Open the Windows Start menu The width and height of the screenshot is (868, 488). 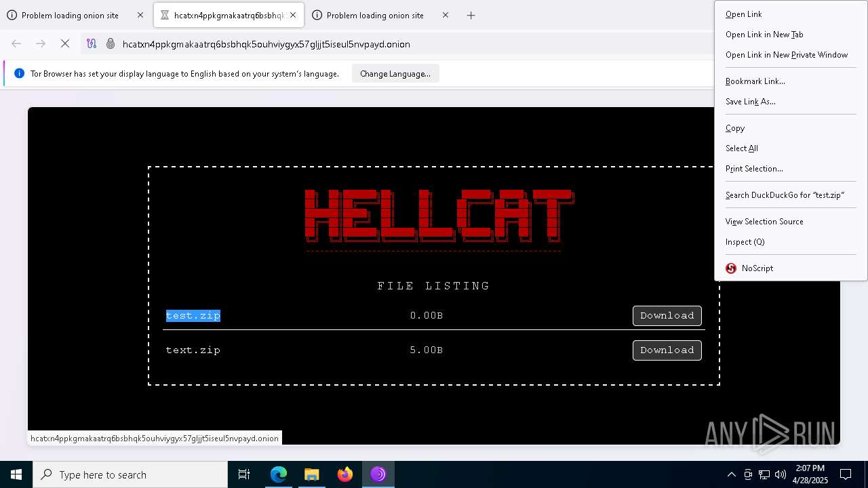coord(16,474)
